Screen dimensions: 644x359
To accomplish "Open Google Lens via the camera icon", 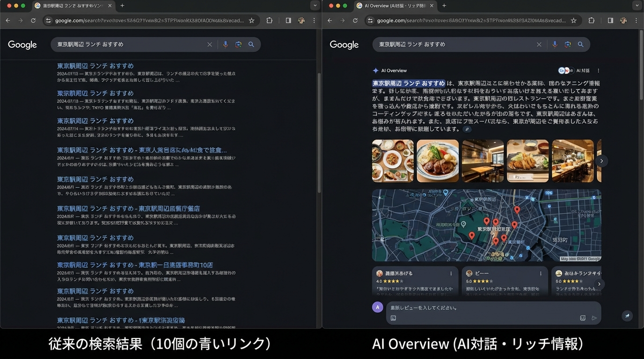I will (567, 44).
